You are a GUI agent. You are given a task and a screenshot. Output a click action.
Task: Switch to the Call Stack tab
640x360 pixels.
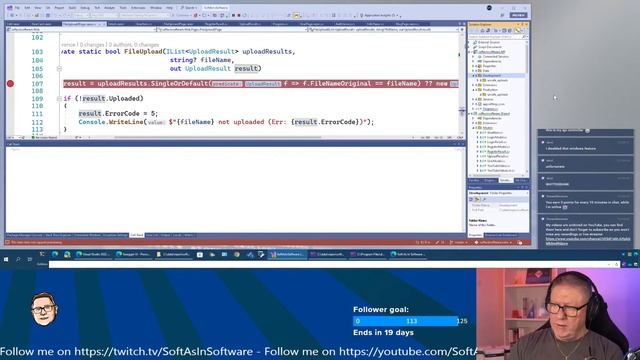coord(136,235)
